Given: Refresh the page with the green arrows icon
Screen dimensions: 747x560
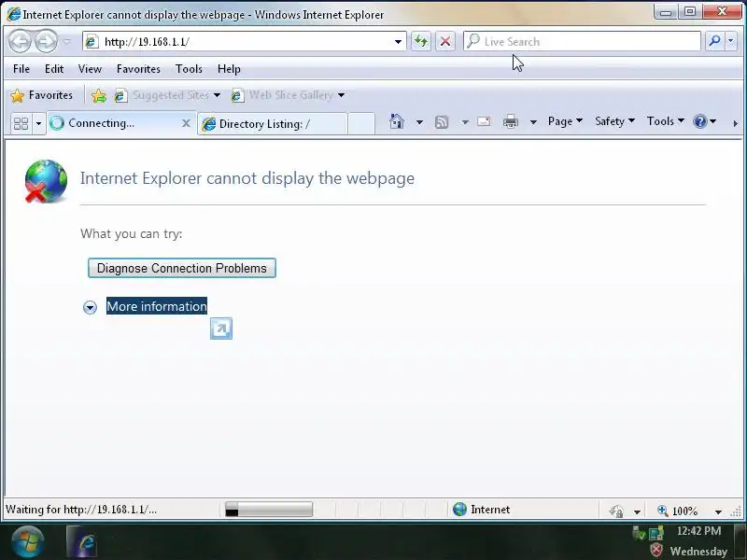Looking at the screenshot, I should pos(421,41).
